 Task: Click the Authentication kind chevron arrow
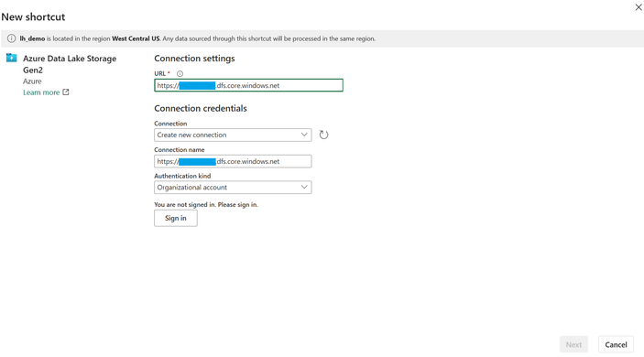pos(304,187)
